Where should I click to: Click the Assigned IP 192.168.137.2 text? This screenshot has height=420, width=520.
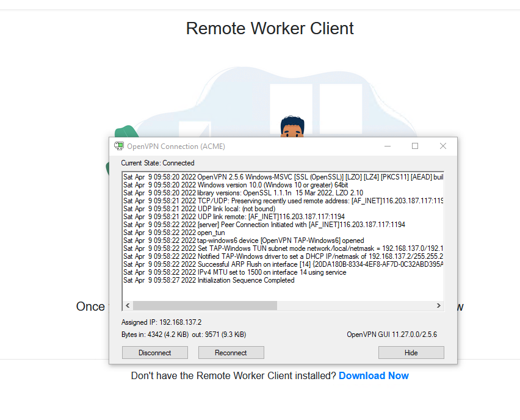pyautogui.click(x=161, y=322)
